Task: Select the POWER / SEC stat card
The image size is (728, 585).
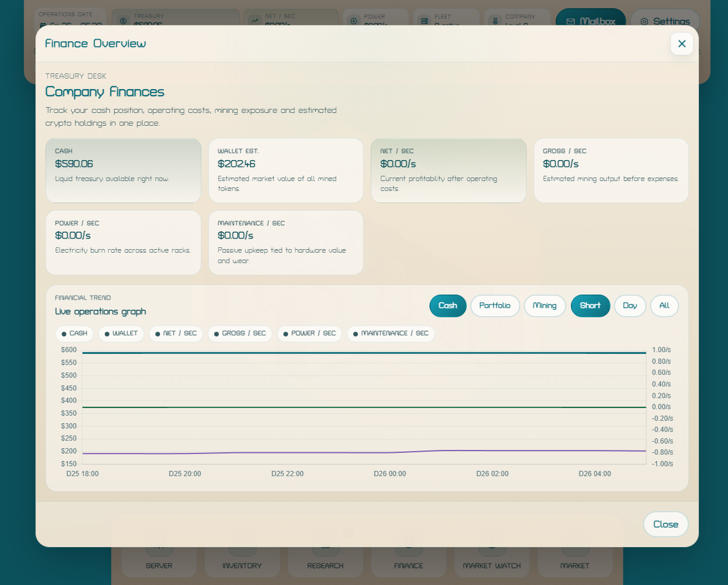Action: click(x=123, y=243)
